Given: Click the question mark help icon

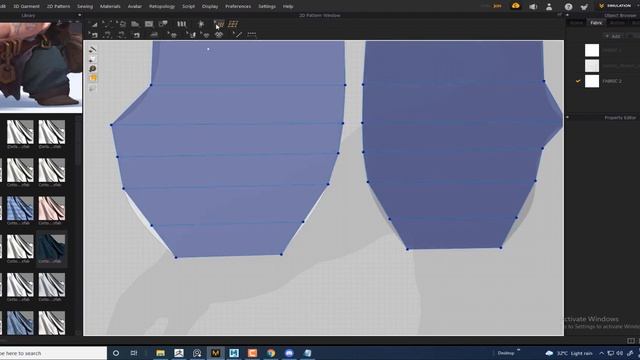Looking at the screenshot, I should (x=568, y=7).
